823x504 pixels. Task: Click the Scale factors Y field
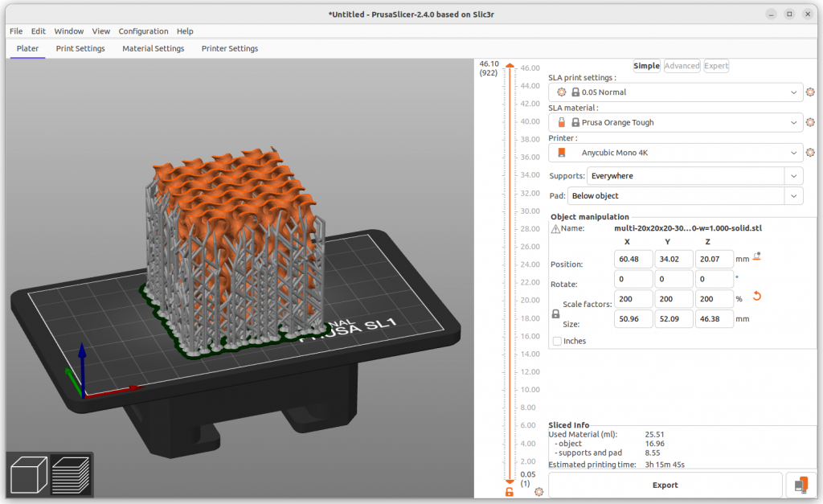tap(674, 299)
